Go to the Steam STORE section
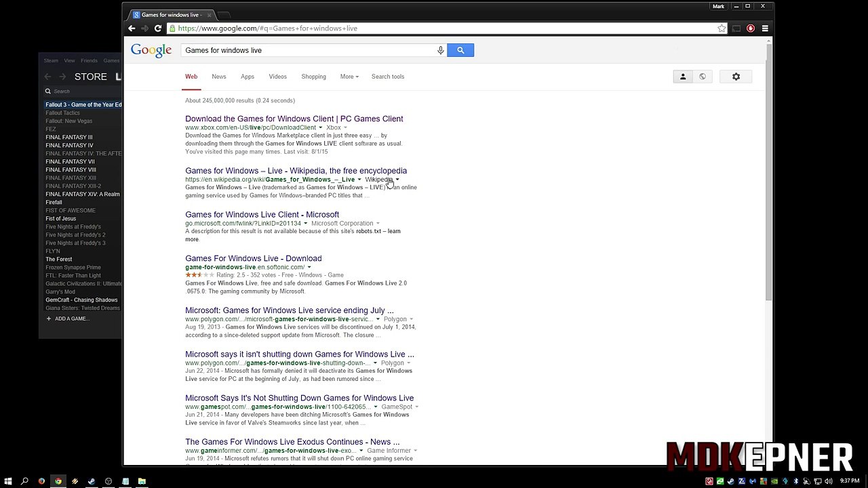 point(91,77)
